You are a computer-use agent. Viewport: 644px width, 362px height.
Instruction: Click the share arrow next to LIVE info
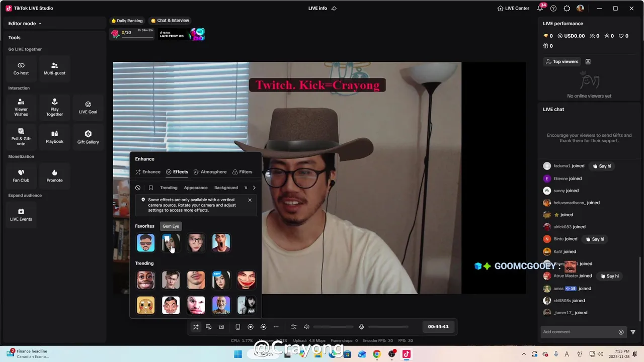334,8
